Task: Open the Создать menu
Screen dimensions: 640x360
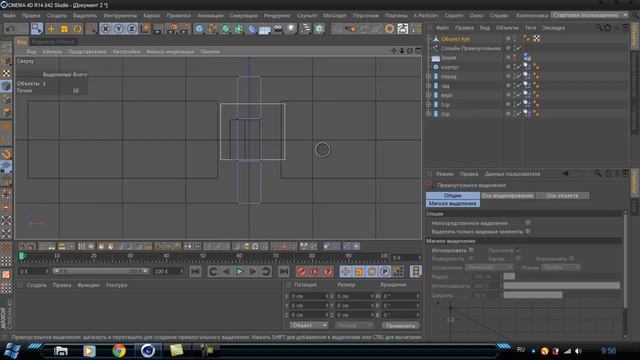Action: [56, 16]
